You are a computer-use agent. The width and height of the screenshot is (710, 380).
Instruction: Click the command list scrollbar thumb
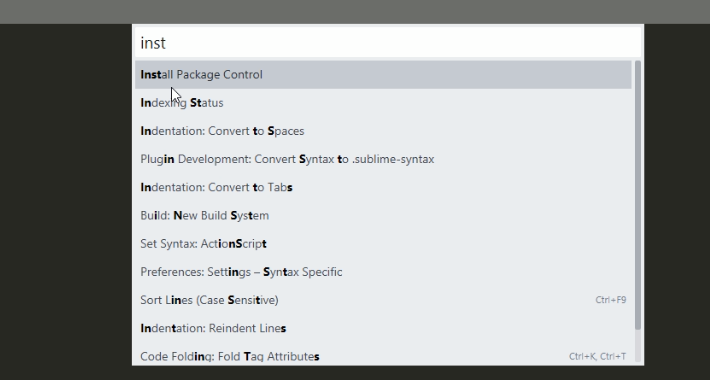(638, 195)
